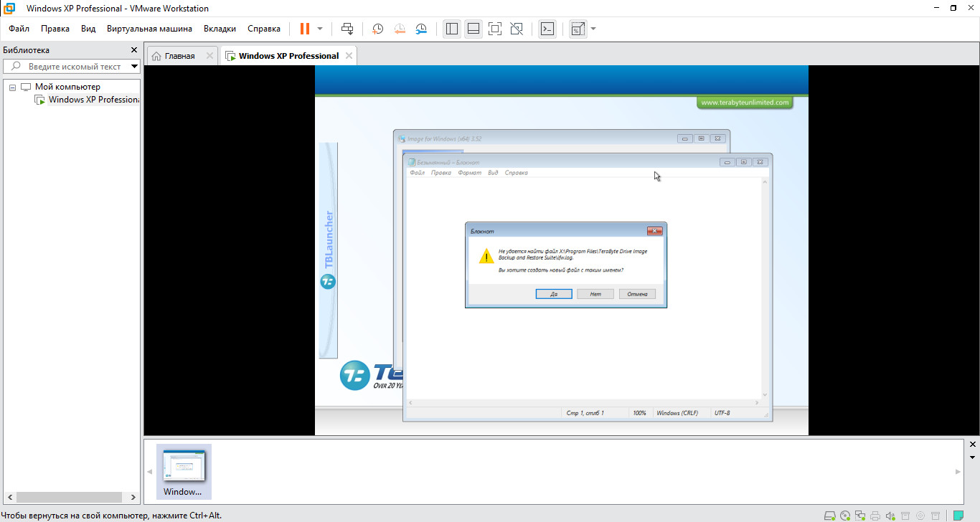Open the Вкладки menu
Screen dimensions: 980x522
tap(220, 29)
